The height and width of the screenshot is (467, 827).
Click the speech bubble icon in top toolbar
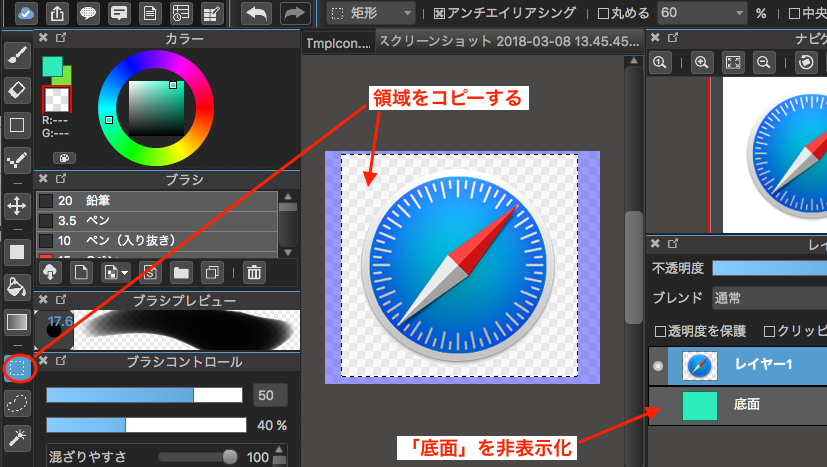click(88, 13)
